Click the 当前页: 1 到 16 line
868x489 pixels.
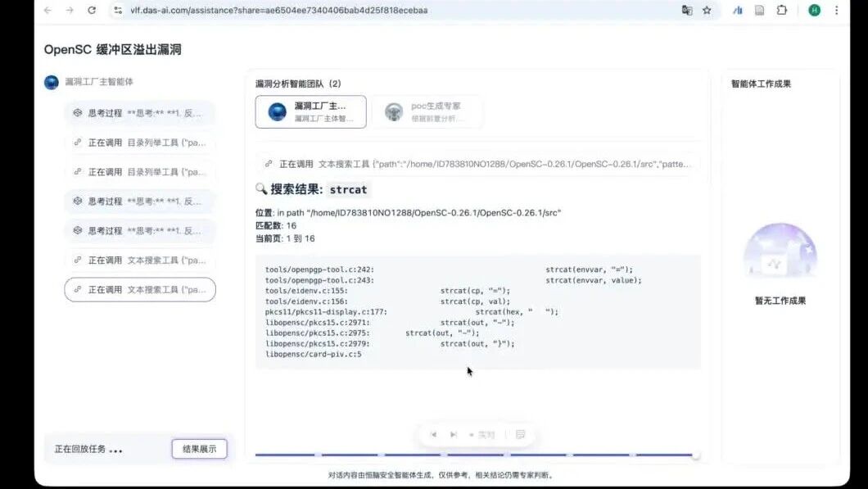tap(285, 238)
